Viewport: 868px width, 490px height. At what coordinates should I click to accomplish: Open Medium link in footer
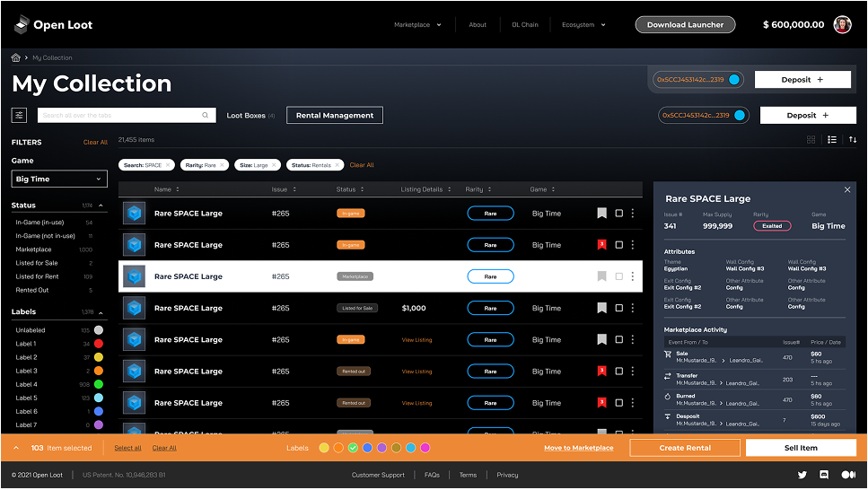click(848, 475)
